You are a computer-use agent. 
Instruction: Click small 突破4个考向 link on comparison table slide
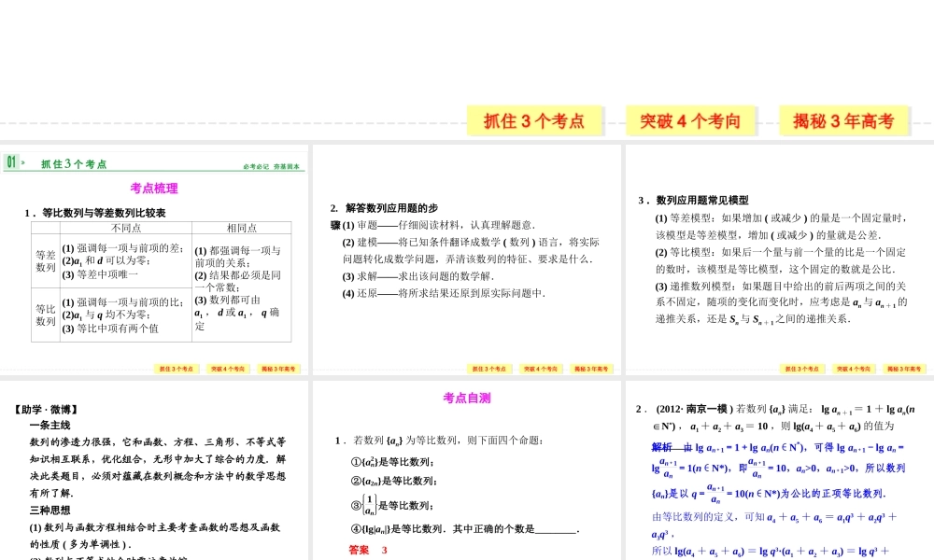click(x=228, y=369)
